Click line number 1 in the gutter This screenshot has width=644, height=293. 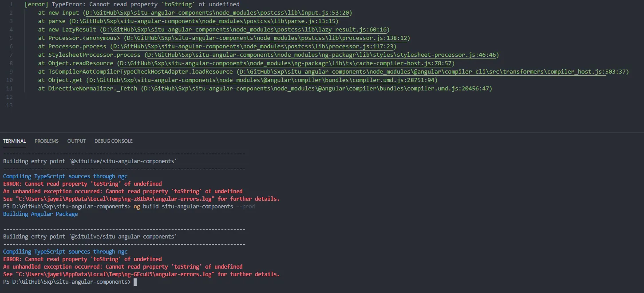[11, 4]
